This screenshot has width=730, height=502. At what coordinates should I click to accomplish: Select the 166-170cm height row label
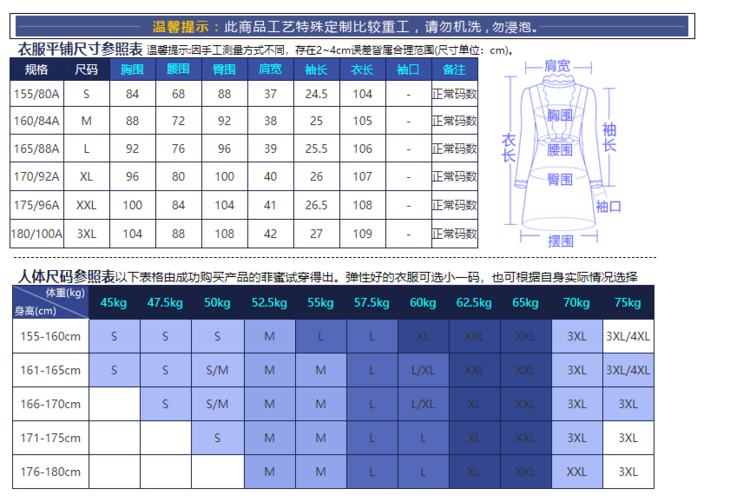pyautogui.click(x=50, y=404)
